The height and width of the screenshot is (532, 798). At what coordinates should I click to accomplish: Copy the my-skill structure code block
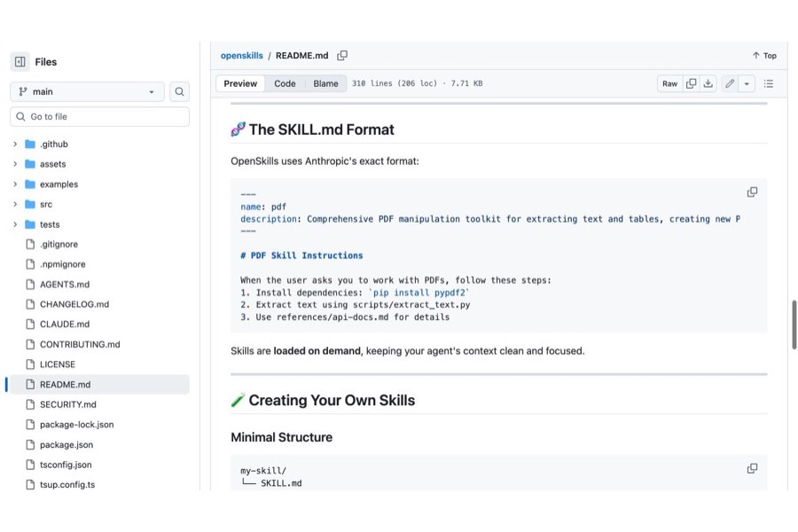(752, 468)
